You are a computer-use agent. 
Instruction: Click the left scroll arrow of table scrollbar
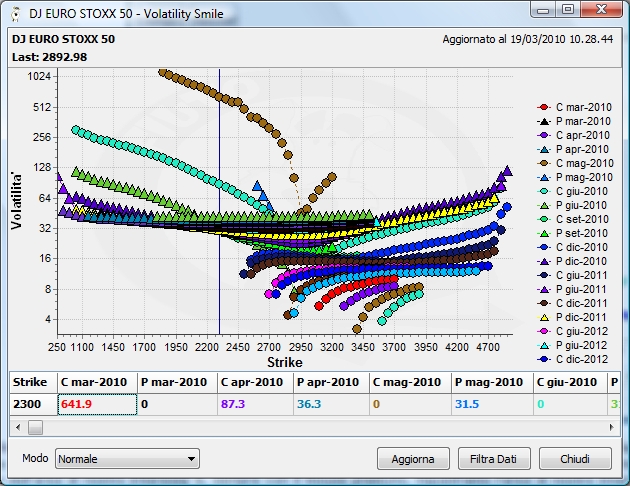[x=18, y=427]
